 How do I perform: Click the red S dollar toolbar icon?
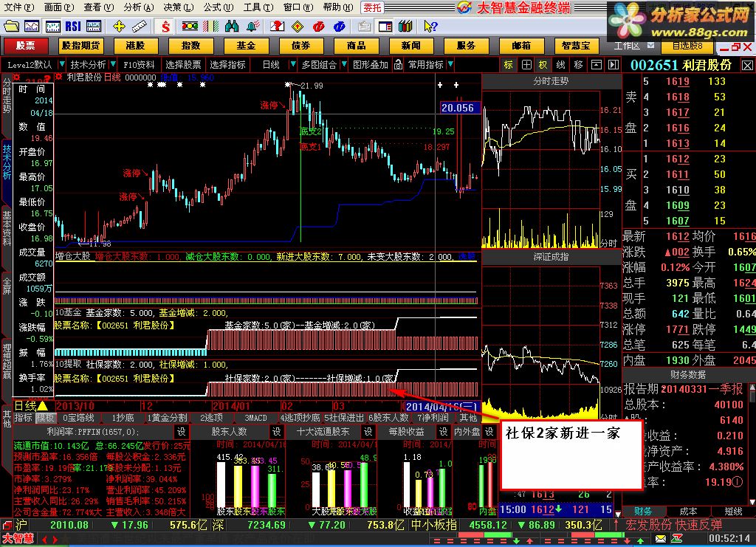tap(166, 26)
